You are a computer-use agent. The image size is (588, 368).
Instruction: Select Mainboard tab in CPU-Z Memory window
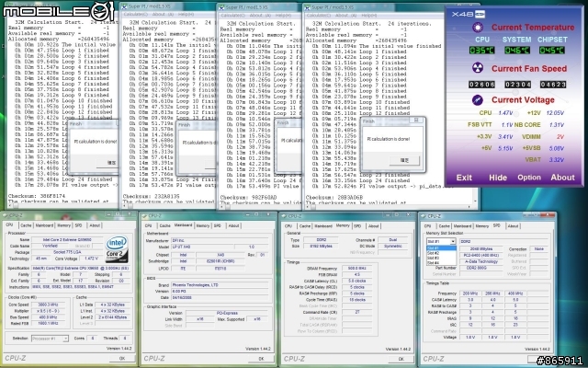click(x=323, y=226)
